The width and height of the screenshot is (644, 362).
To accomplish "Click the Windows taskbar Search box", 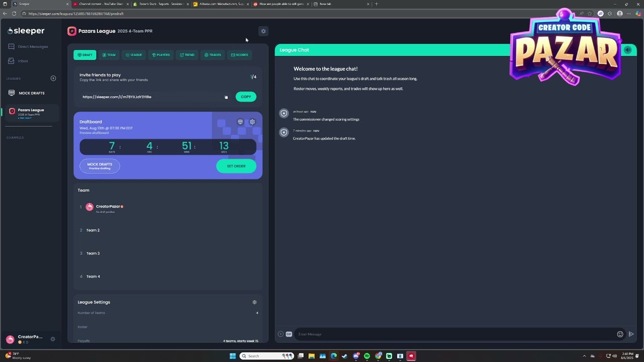I will pos(267,356).
